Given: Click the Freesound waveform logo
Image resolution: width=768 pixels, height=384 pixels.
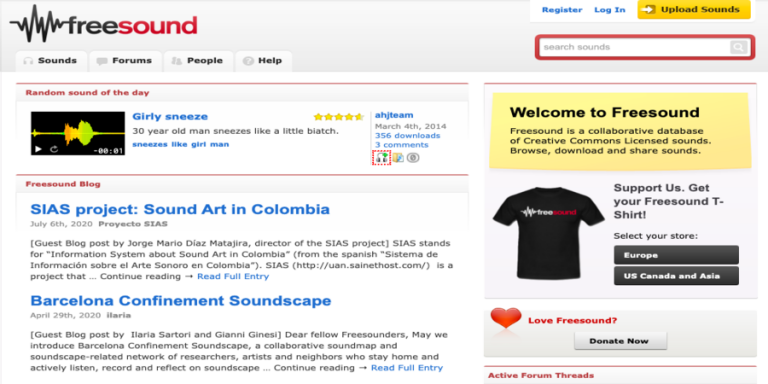Looking at the screenshot, I should tap(103, 24).
